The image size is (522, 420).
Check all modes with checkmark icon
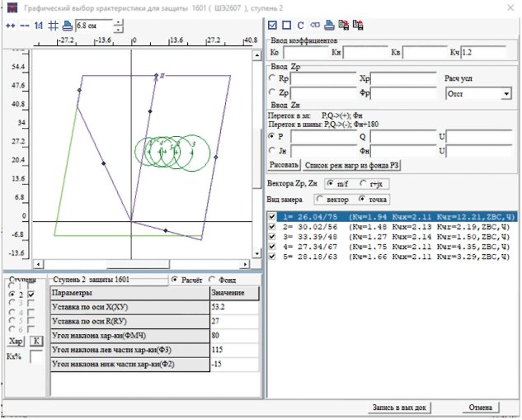pyautogui.click(x=272, y=26)
